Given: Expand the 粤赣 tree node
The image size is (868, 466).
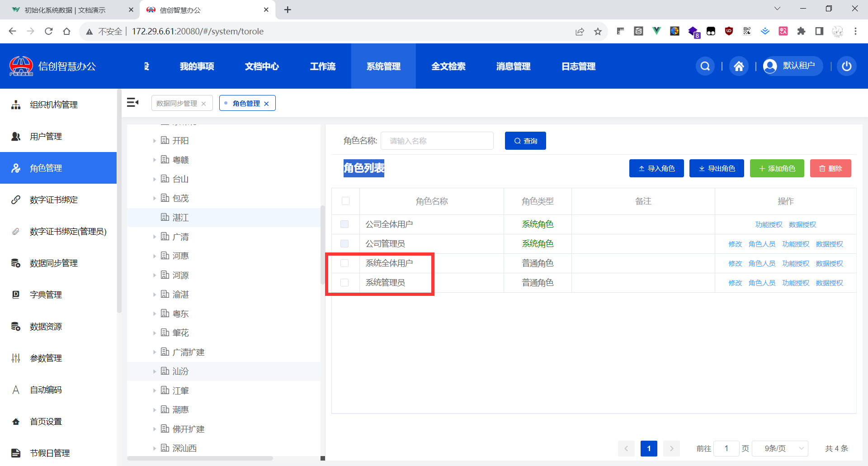Looking at the screenshot, I should coord(154,160).
